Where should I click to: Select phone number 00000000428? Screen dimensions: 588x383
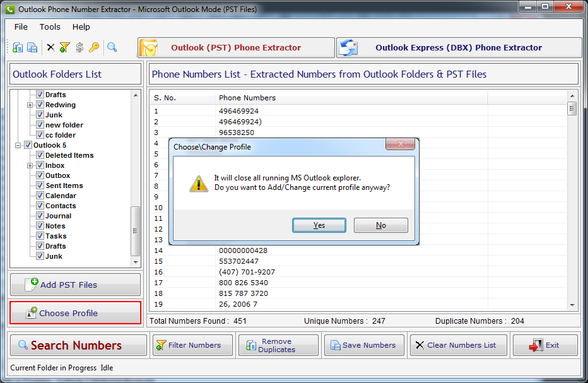click(244, 250)
